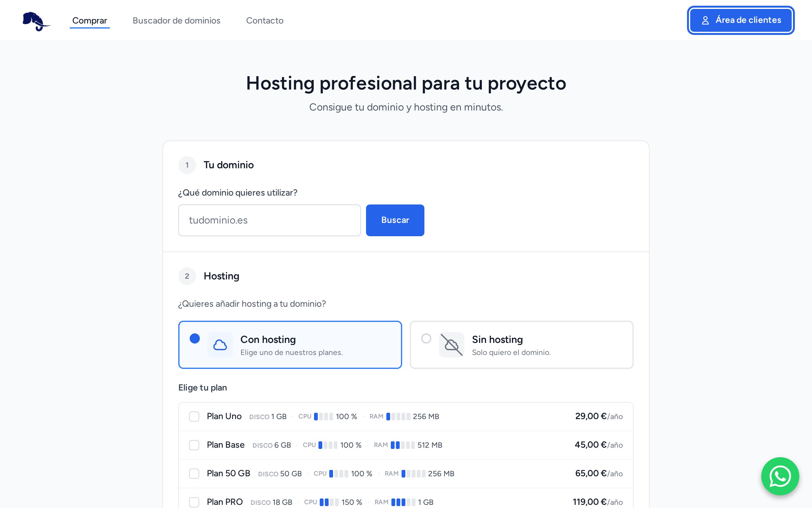Click the Plan Base name label
The image size is (812, 508).
click(226, 445)
